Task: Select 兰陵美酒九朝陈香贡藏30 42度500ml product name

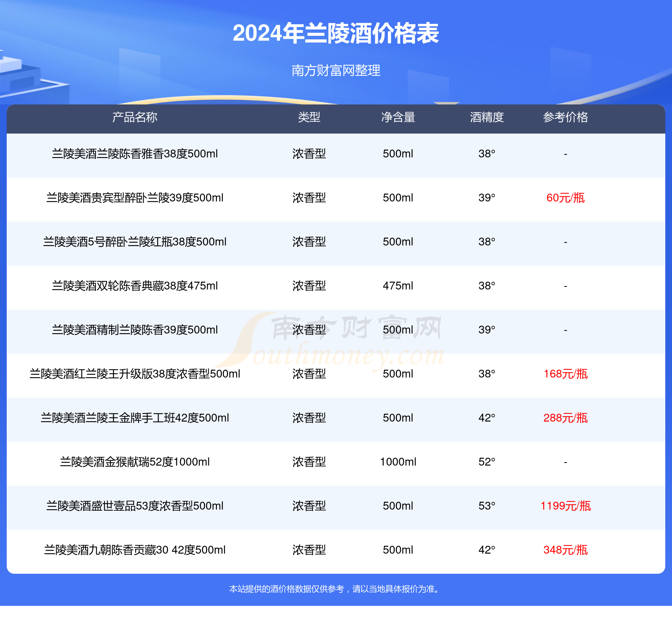Action: pyautogui.click(x=135, y=550)
